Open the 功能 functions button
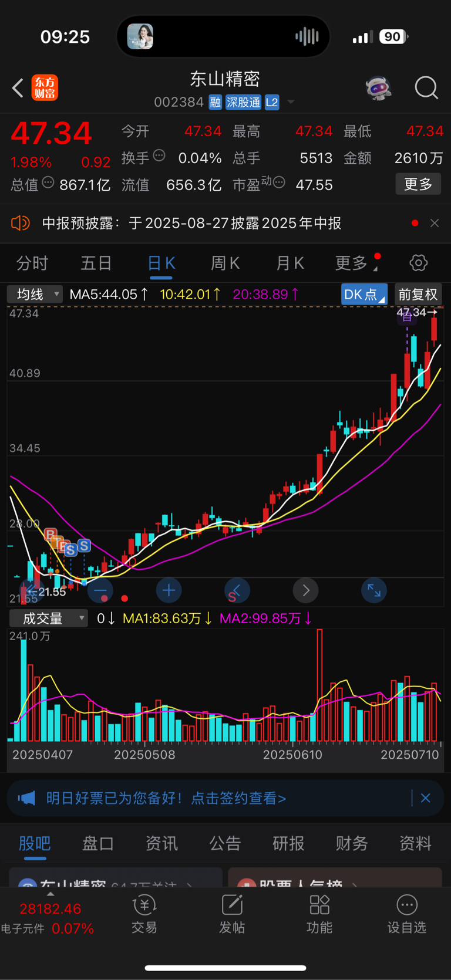Image resolution: width=451 pixels, height=980 pixels. pos(319,914)
